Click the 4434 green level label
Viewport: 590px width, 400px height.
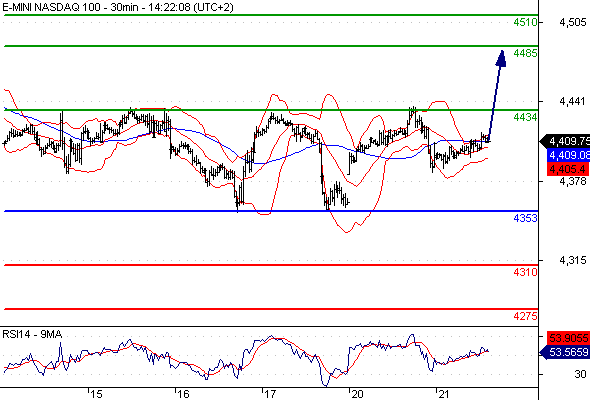(525, 117)
